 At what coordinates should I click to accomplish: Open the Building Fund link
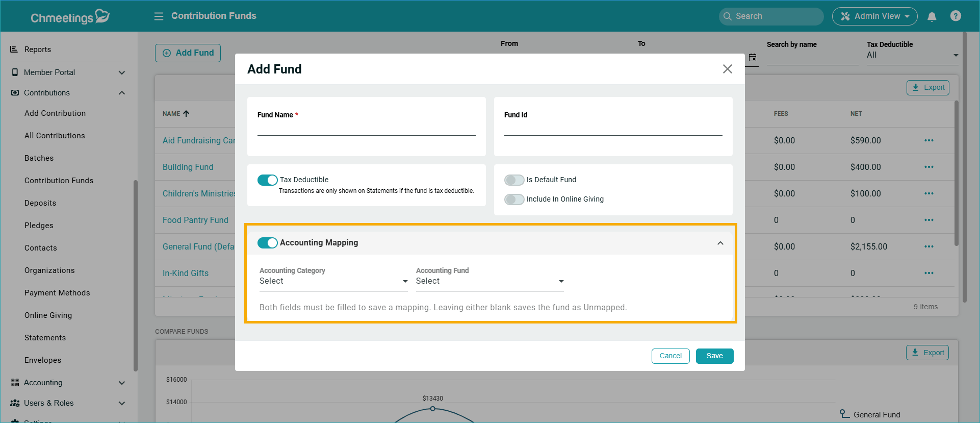pyautogui.click(x=188, y=167)
